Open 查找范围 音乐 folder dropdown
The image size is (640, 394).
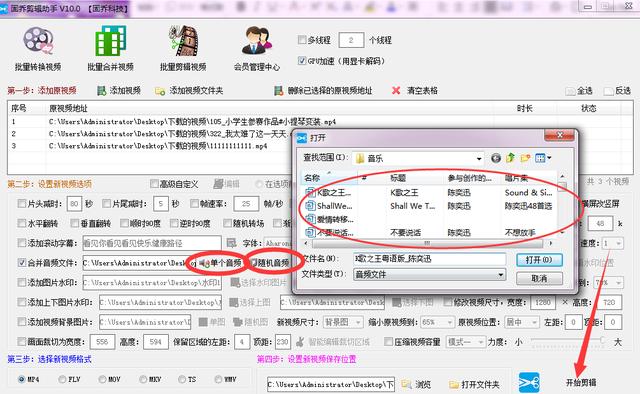[479, 158]
